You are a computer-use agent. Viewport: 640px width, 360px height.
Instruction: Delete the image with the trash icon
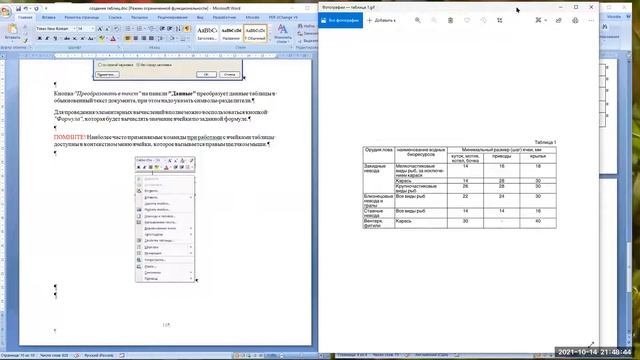[x=450, y=20]
